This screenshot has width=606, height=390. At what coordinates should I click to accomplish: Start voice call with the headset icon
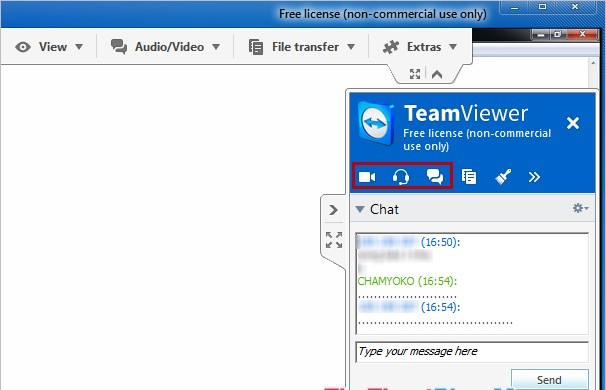tap(401, 177)
